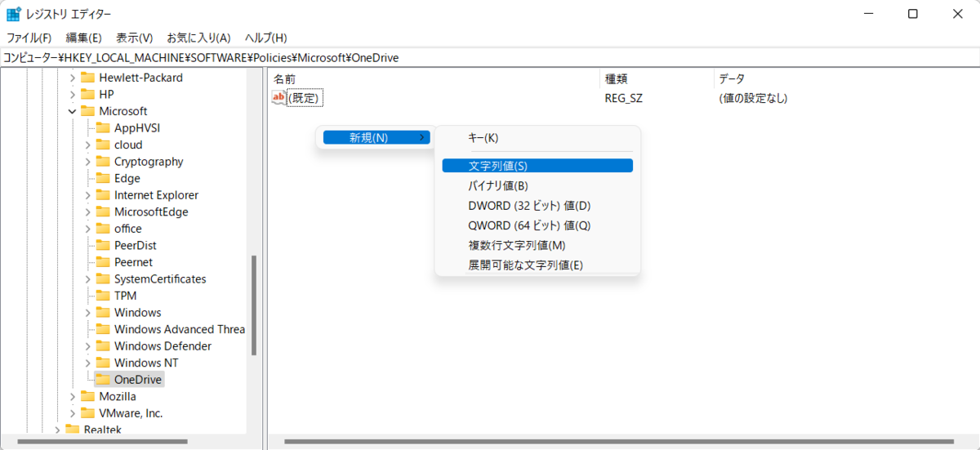Choose 文字列値(S) from the submenu
980x450 pixels.
click(537, 165)
